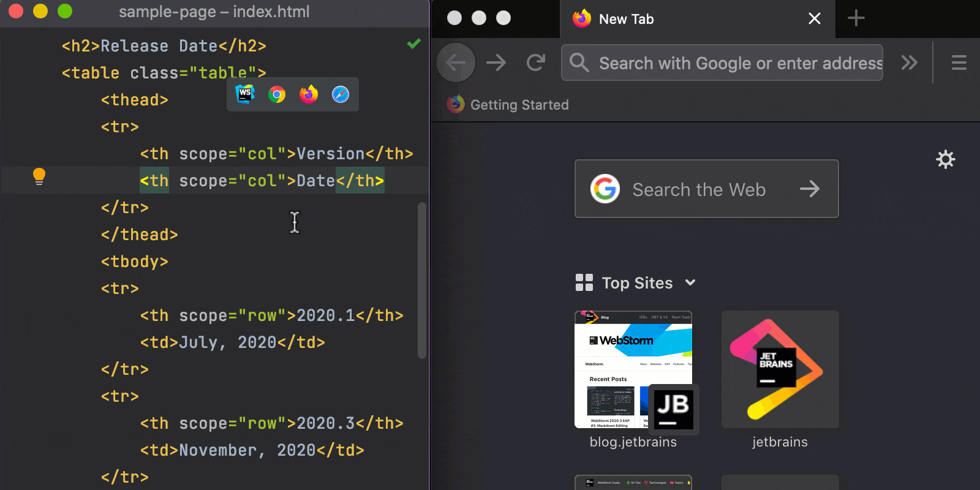Open Getting Started bookmark
Viewport: 980px width, 490px height.
tap(508, 105)
